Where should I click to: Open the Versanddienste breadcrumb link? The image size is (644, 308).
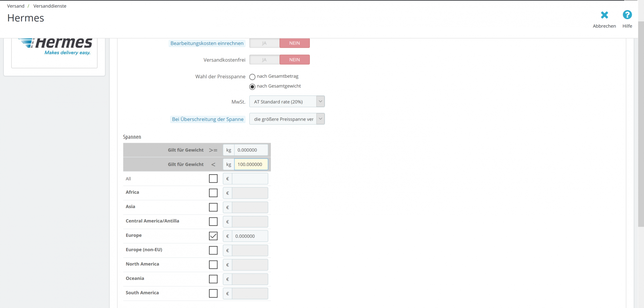[x=50, y=6]
